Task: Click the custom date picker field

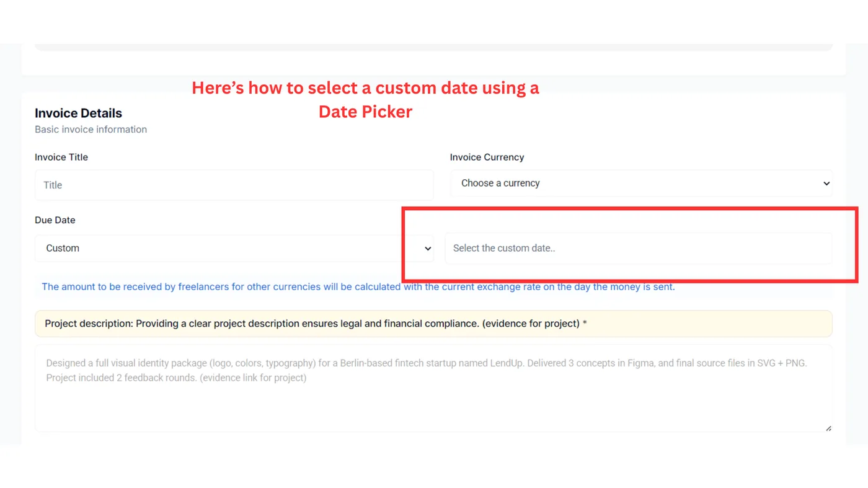Action: pyautogui.click(x=639, y=248)
